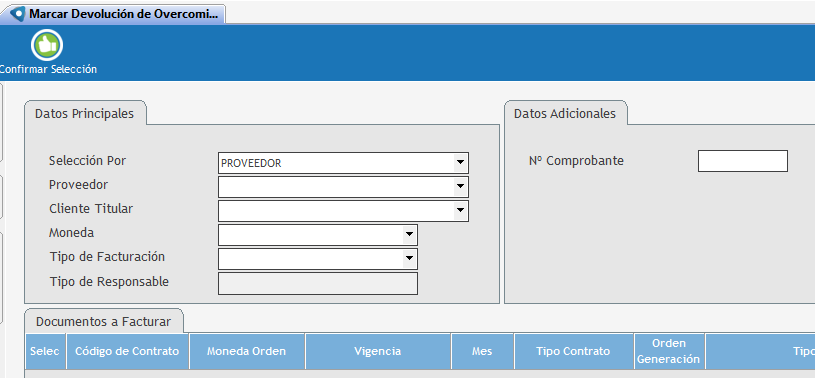This screenshot has width=815, height=378.
Task: Click the Nº Comprobante label
Action: point(576,161)
